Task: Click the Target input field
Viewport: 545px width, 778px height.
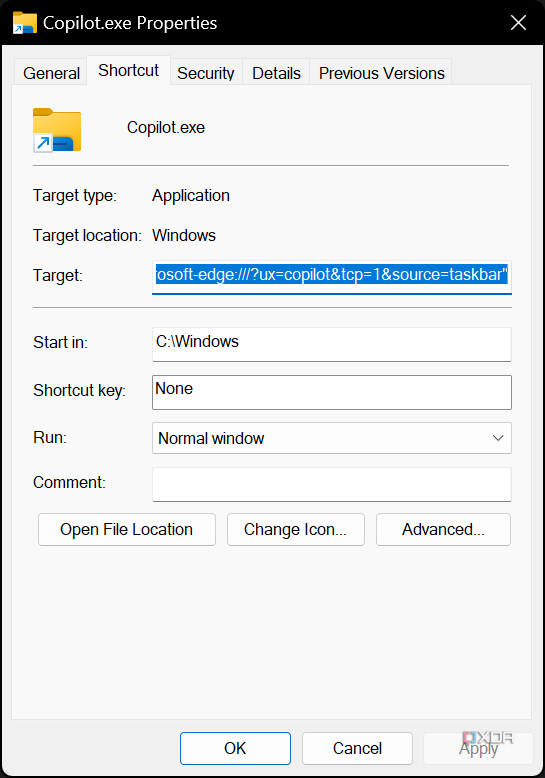Action: click(332, 277)
